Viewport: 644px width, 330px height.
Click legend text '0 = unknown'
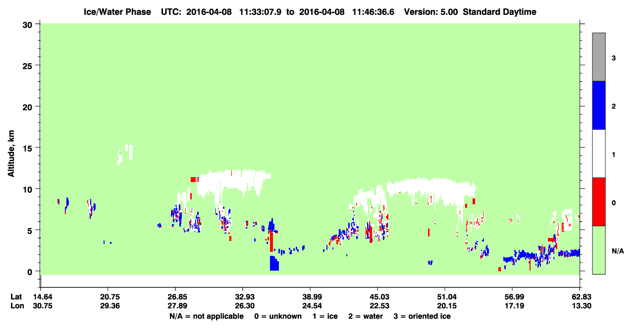click(x=277, y=316)
